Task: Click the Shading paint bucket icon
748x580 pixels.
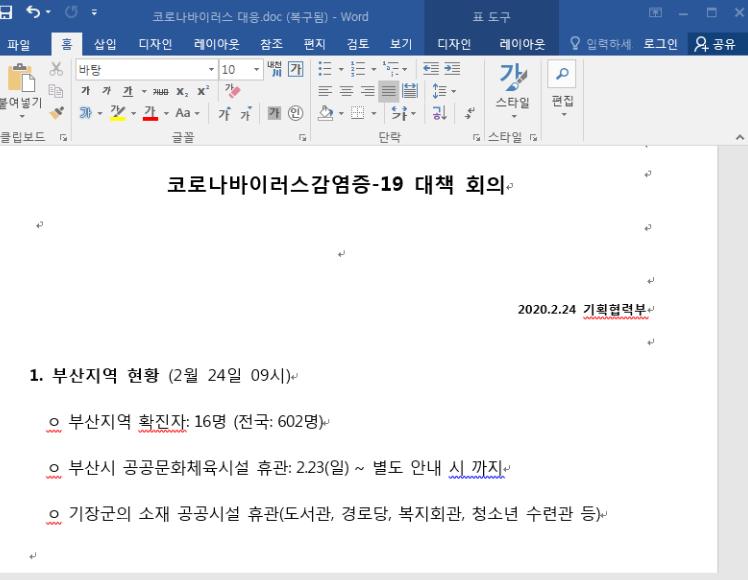Action: coord(326,113)
